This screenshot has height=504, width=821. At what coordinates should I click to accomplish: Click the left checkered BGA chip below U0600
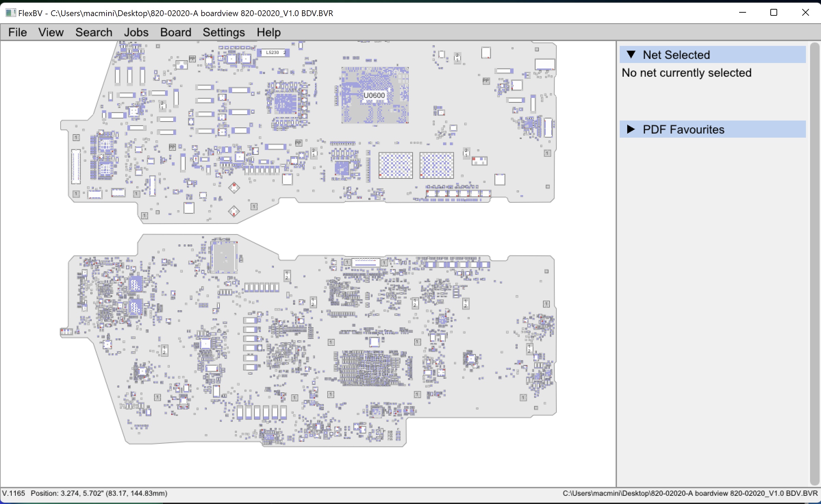pyautogui.click(x=395, y=165)
